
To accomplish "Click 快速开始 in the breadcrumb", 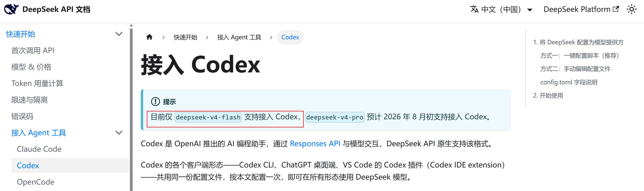I will [x=185, y=37].
